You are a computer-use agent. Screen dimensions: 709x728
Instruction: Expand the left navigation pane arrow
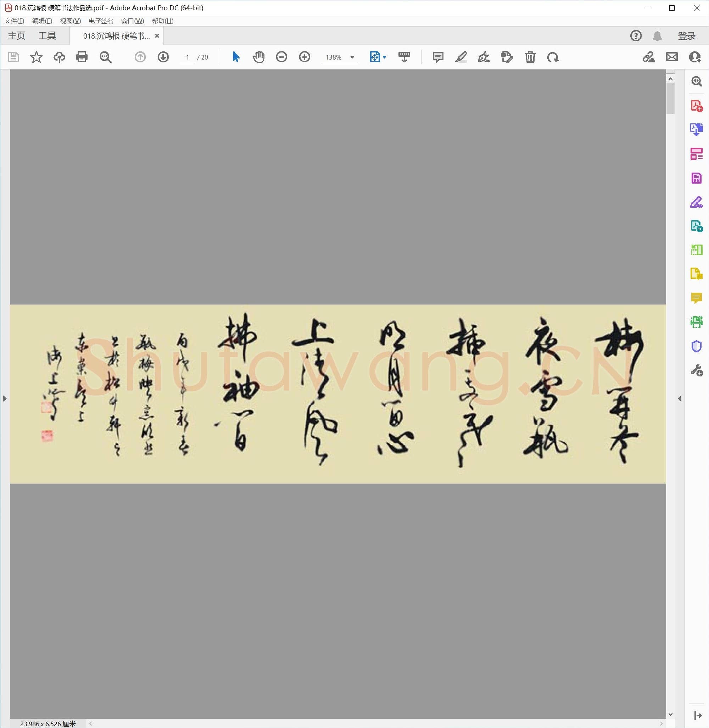pos(5,398)
